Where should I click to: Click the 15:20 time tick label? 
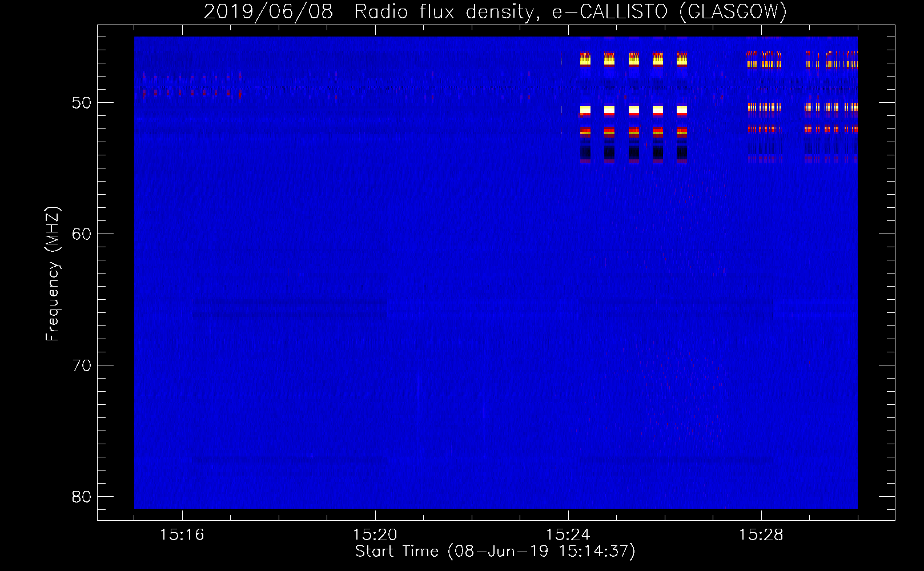pos(375,535)
